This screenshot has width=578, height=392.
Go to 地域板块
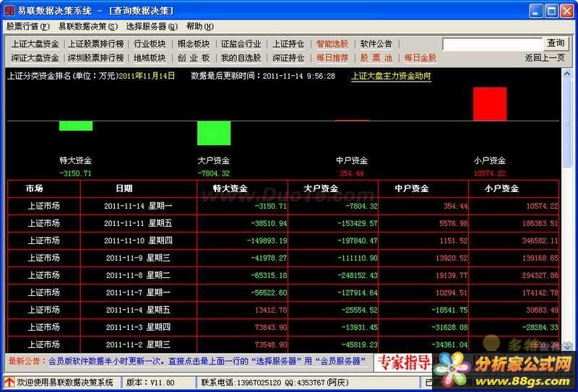coord(150,58)
